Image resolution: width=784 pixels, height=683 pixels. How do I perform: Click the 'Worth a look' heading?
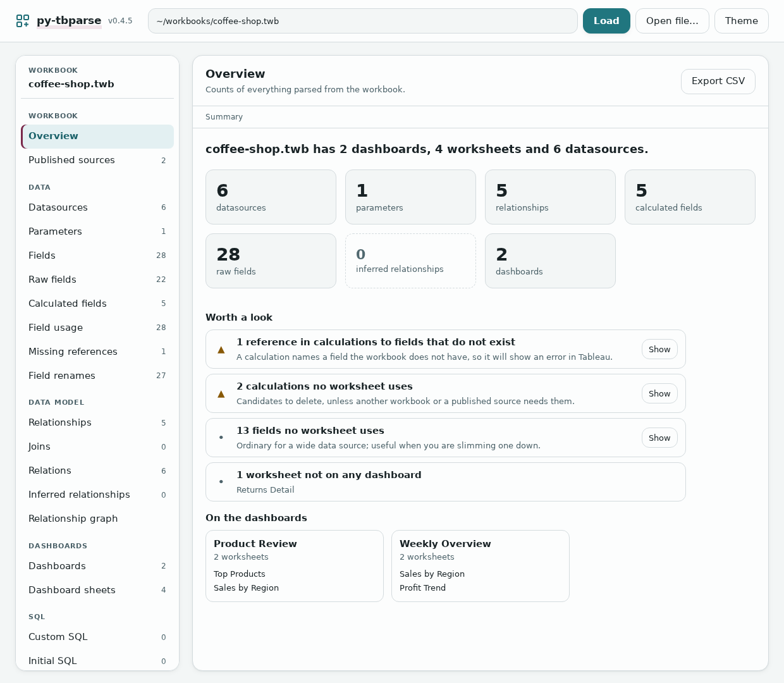(x=239, y=317)
